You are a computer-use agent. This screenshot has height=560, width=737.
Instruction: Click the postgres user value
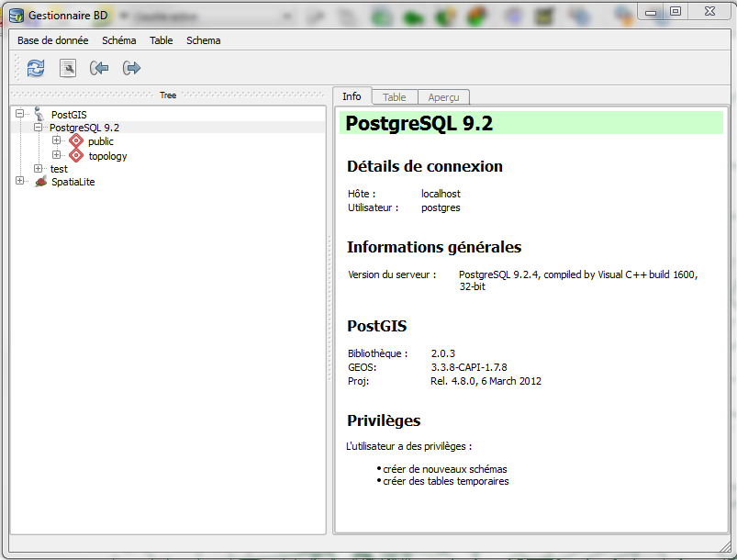point(441,207)
